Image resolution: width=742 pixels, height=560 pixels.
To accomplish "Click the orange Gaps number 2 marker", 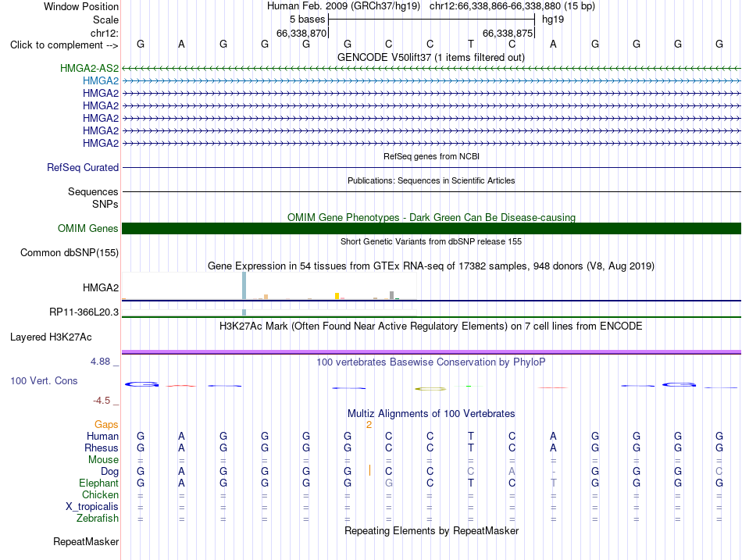I will click(369, 425).
